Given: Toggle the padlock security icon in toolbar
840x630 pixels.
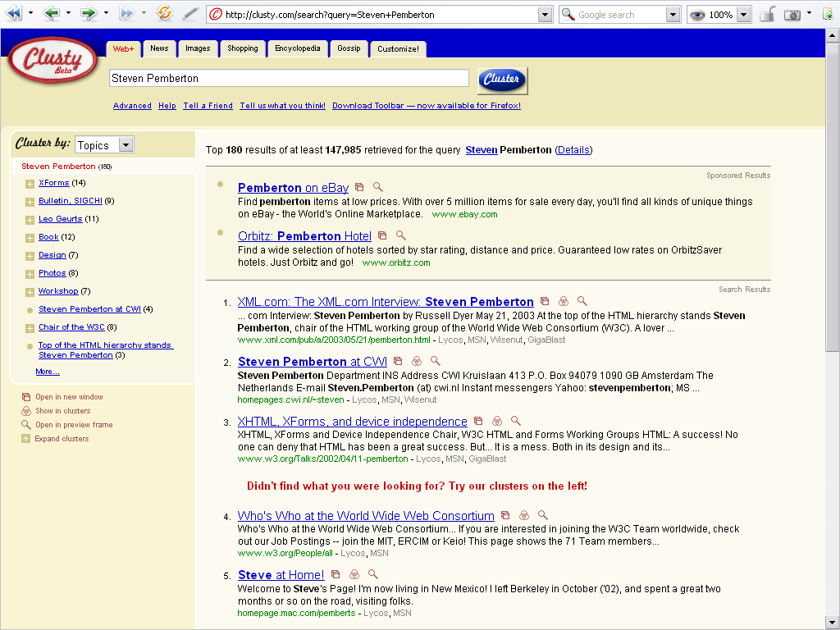Looking at the screenshot, I should 767,15.
